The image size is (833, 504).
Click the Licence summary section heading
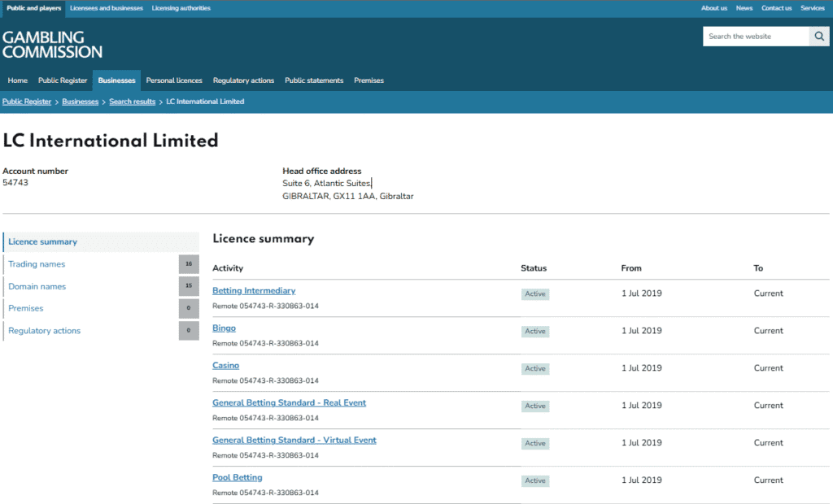click(x=264, y=238)
